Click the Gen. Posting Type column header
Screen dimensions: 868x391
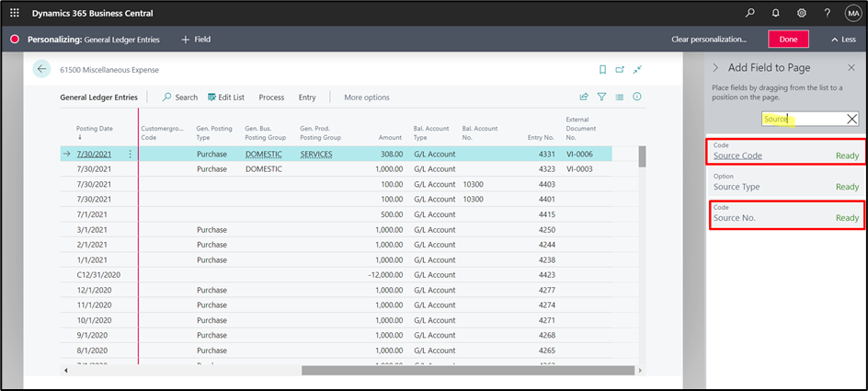214,132
